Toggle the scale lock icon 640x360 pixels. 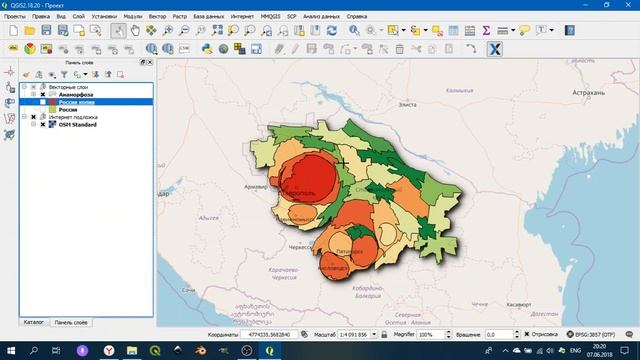pos(384,334)
